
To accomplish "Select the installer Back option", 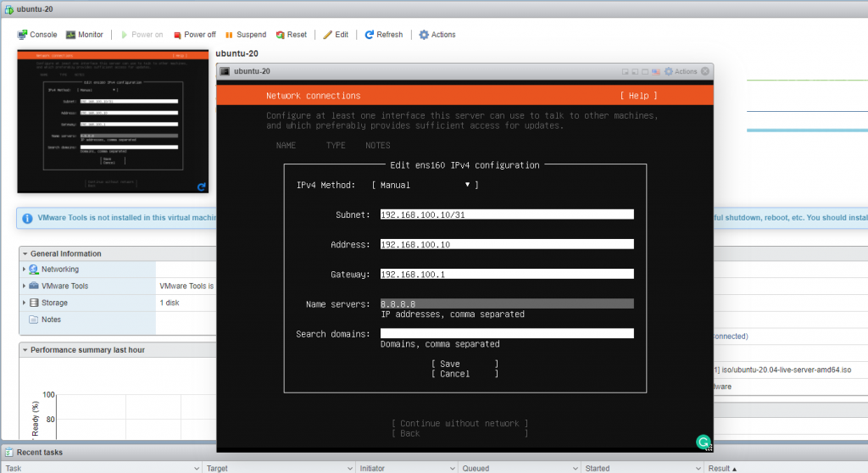I will click(x=460, y=433).
